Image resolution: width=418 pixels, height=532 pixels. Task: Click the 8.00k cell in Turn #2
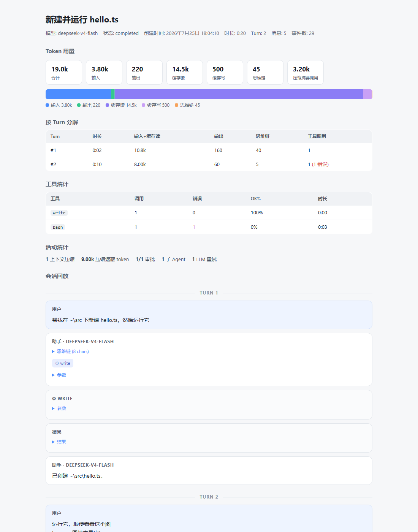pos(140,164)
